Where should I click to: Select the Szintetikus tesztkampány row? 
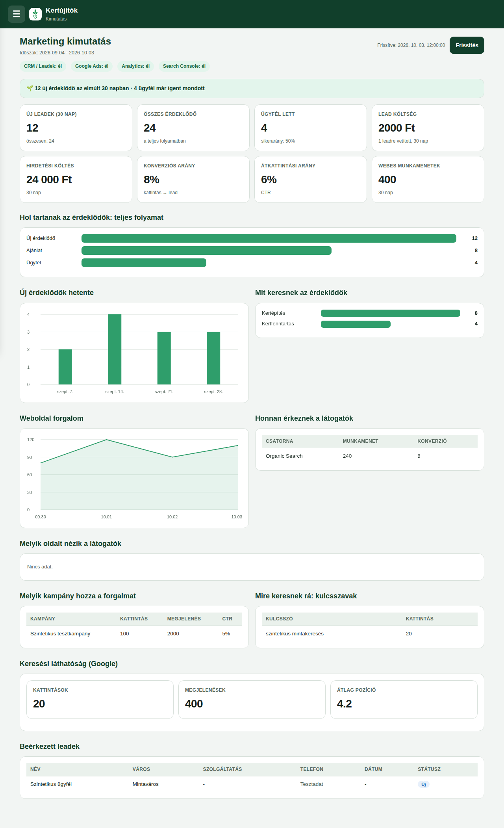click(x=134, y=634)
